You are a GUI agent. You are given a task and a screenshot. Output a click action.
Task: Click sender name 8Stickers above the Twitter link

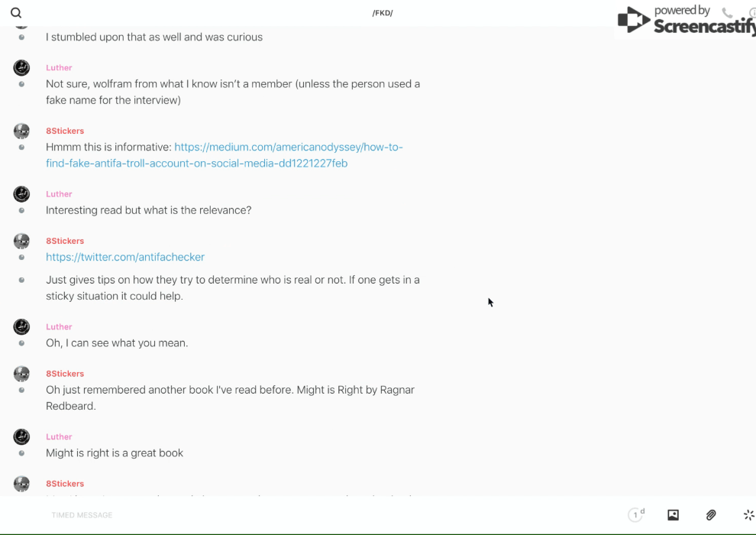click(x=65, y=241)
